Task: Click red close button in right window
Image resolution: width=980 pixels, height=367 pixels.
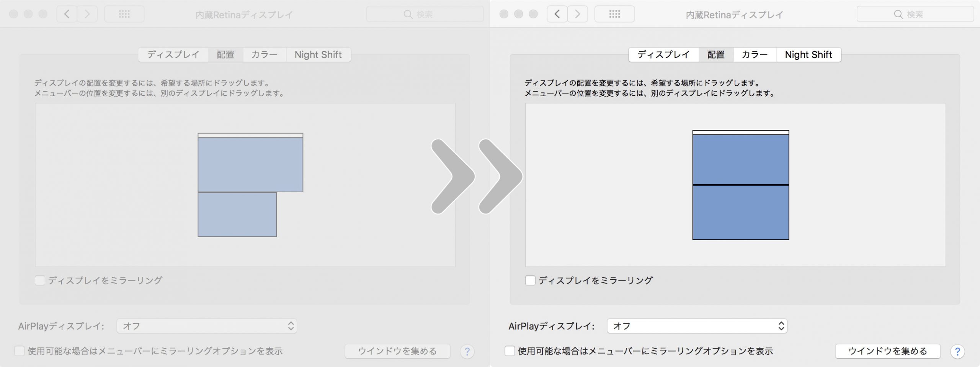Action: coord(504,14)
